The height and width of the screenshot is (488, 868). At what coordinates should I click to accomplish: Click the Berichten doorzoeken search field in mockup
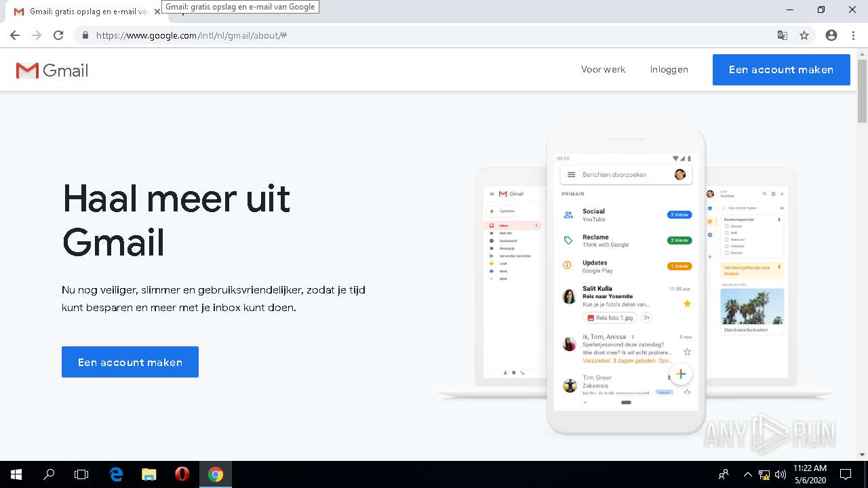coord(626,175)
